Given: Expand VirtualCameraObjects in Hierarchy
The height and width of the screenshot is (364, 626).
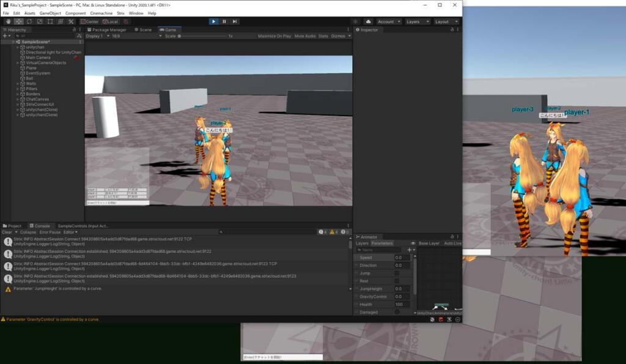Looking at the screenshot, I should click(18, 62).
